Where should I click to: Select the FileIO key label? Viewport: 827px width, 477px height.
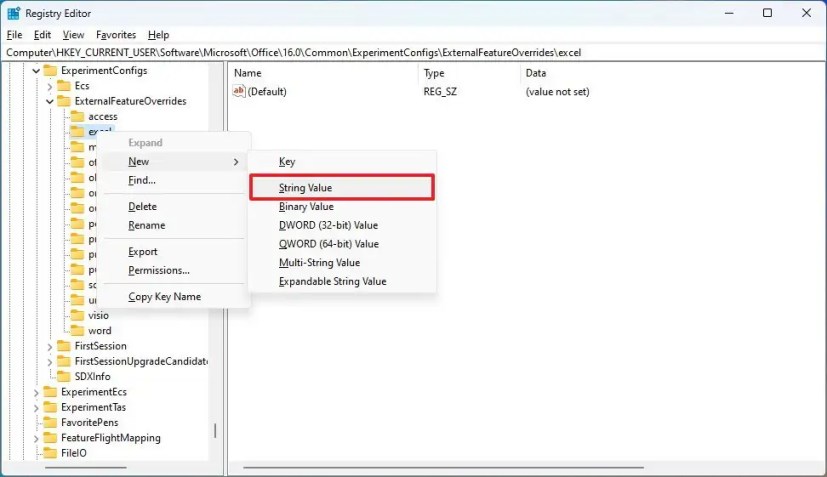(74, 453)
